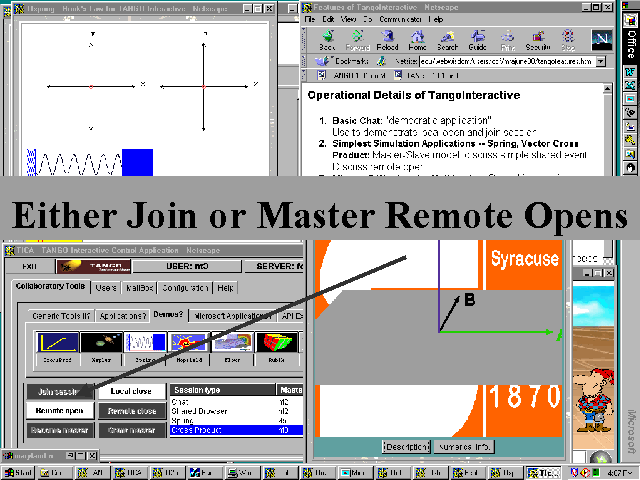Click the USER display button in TICA
640x480 pixels.
point(187,267)
